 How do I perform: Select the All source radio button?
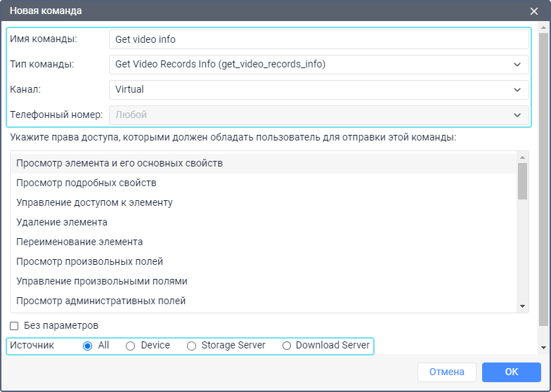click(88, 346)
